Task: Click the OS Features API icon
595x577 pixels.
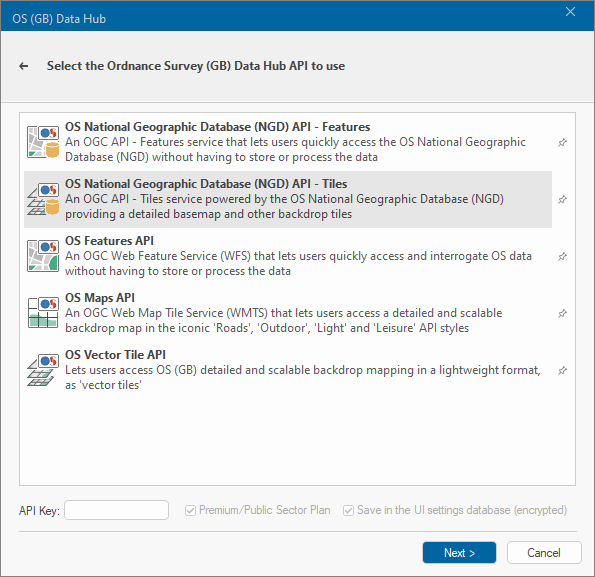Action: (43, 256)
